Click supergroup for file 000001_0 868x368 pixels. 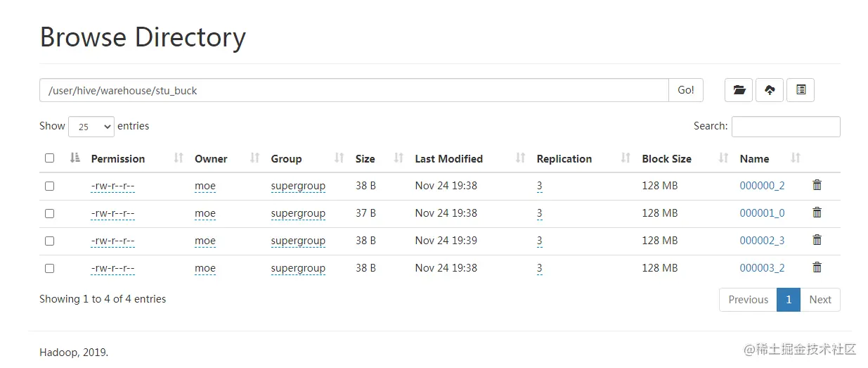[298, 214]
